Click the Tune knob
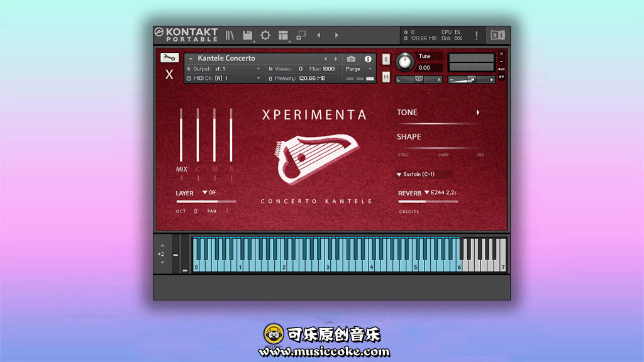Image resolution: width=644 pixels, height=362 pixels. pyautogui.click(x=405, y=62)
